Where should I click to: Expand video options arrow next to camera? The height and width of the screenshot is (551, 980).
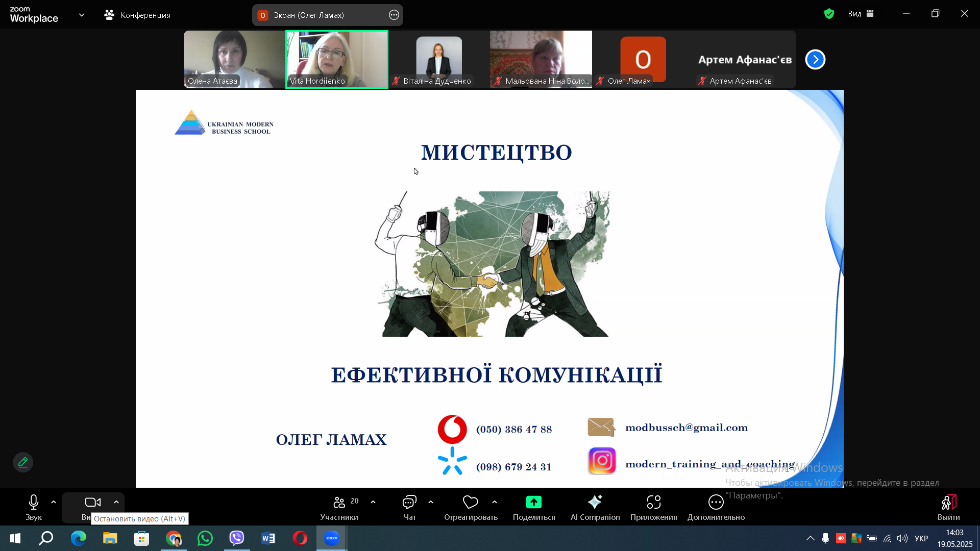coord(116,502)
